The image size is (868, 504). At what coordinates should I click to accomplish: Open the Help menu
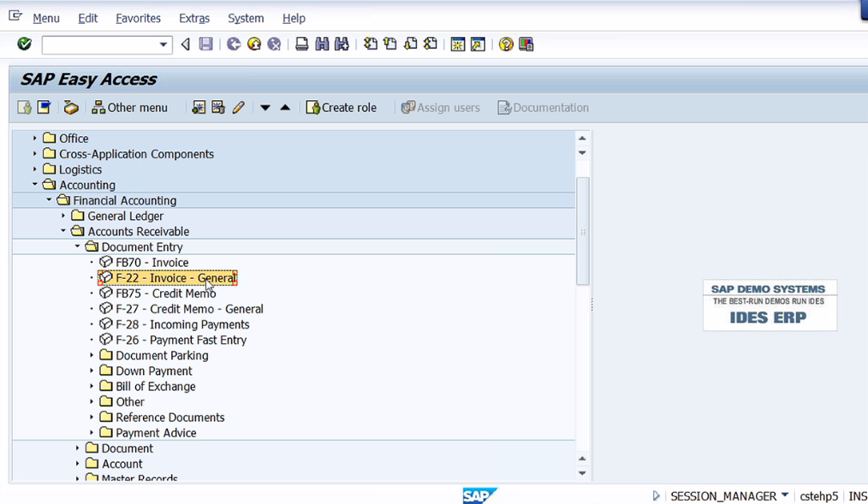pos(294,18)
